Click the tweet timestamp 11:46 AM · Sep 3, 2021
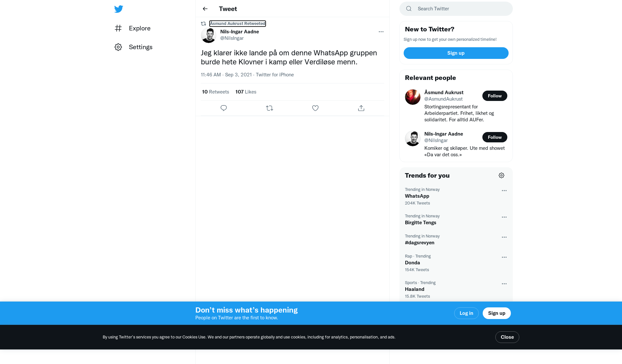 [x=226, y=75]
